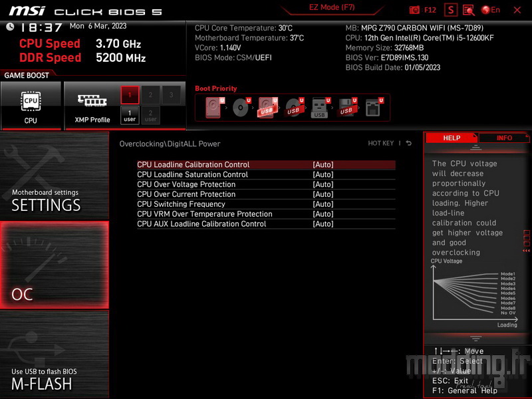Select XMP user profile 2
532x399 pixels.
pyautogui.click(x=150, y=115)
